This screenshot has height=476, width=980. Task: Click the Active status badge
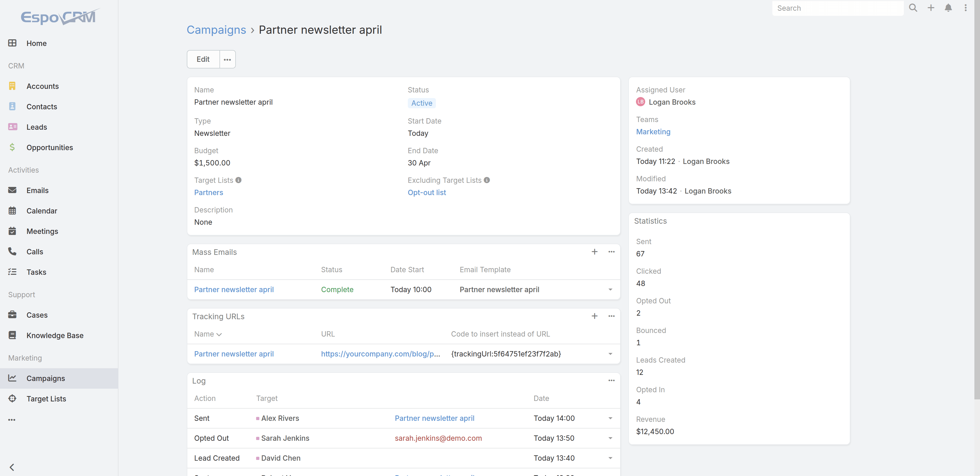[x=422, y=103]
